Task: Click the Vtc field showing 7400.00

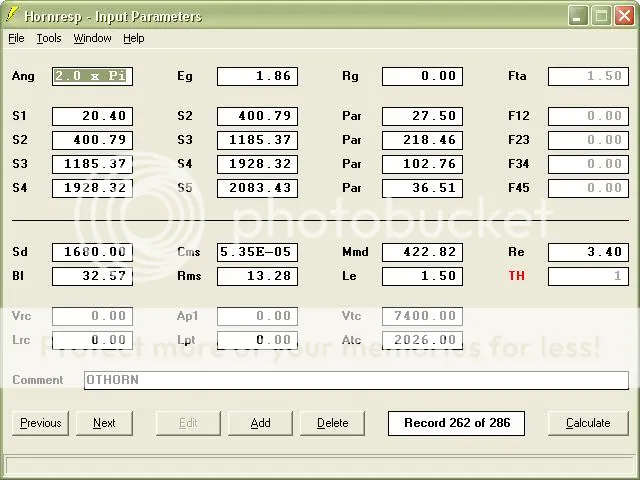Action: [422, 317]
